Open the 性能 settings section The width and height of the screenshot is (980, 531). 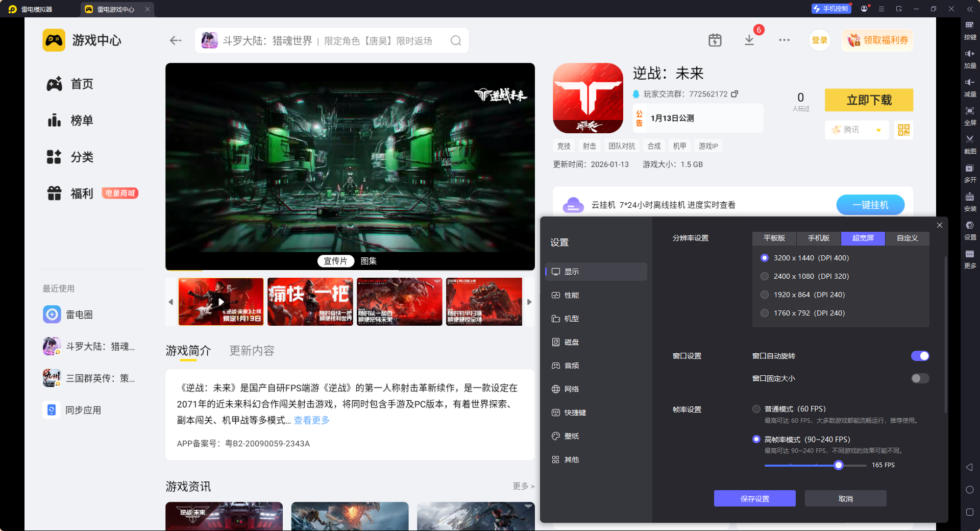click(x=571, y=295)
